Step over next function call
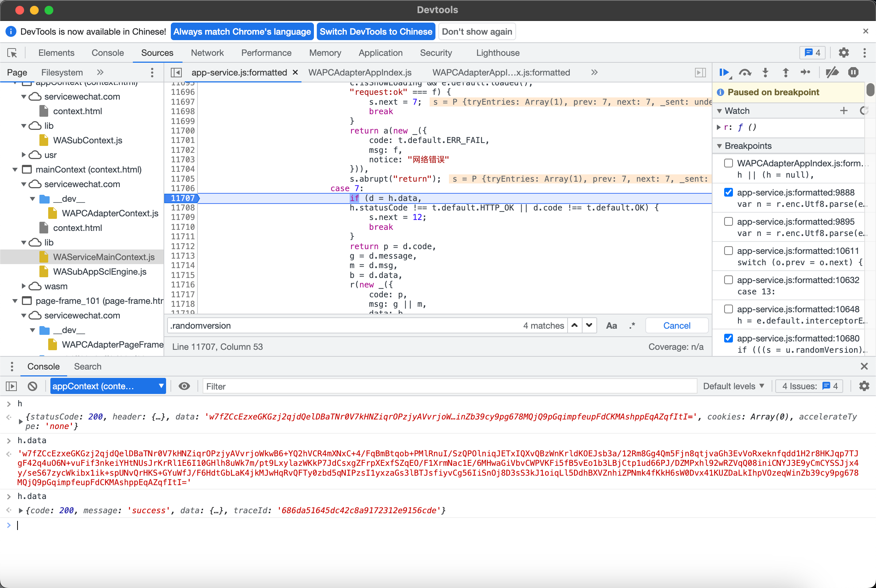 [745, 72]
